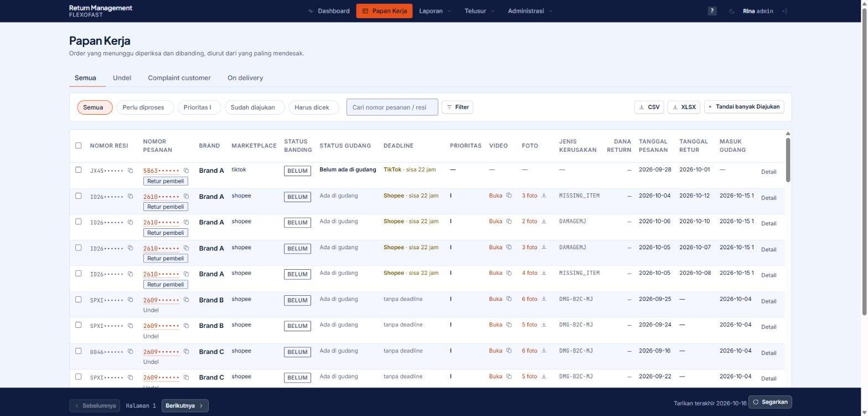Tick checkbox for the 0846 Brand C row
The width and height of the screenshot is (868, 416).
[x=78, y=351]
